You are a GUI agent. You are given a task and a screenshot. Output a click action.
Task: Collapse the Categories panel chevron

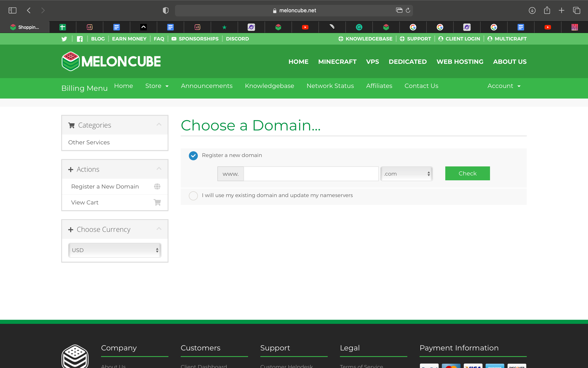pos(159,125)
